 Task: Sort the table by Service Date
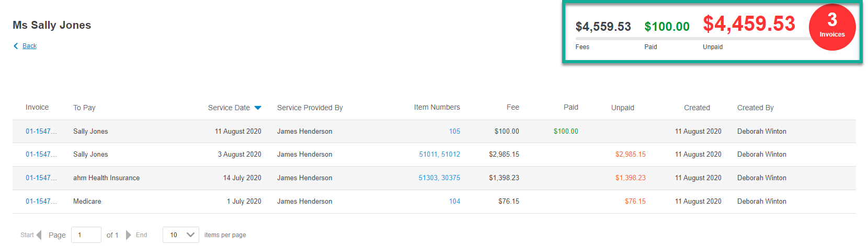pyautogui.click(x=229, y=108)
